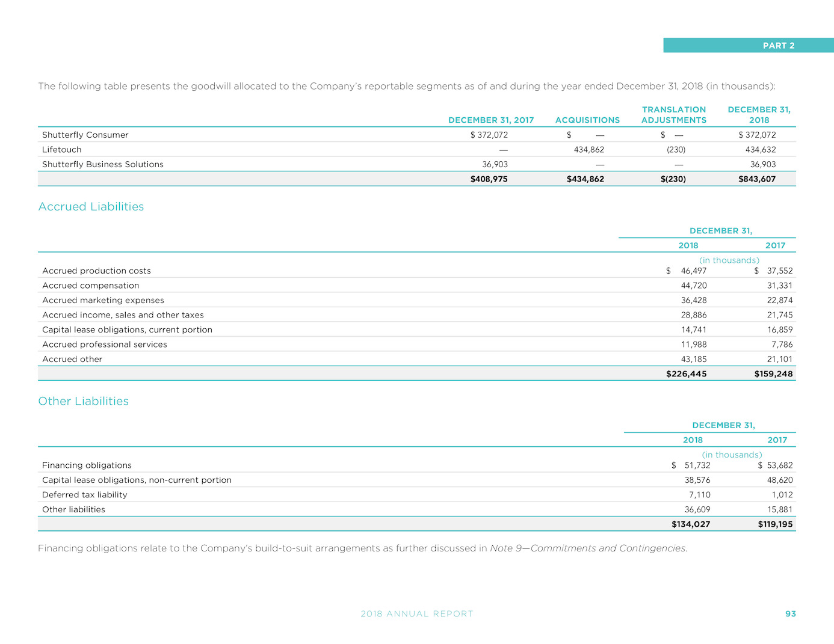Click deferred tax liability 2018 value '7,110'
834x644 pixels.
(x=700, y=495)
